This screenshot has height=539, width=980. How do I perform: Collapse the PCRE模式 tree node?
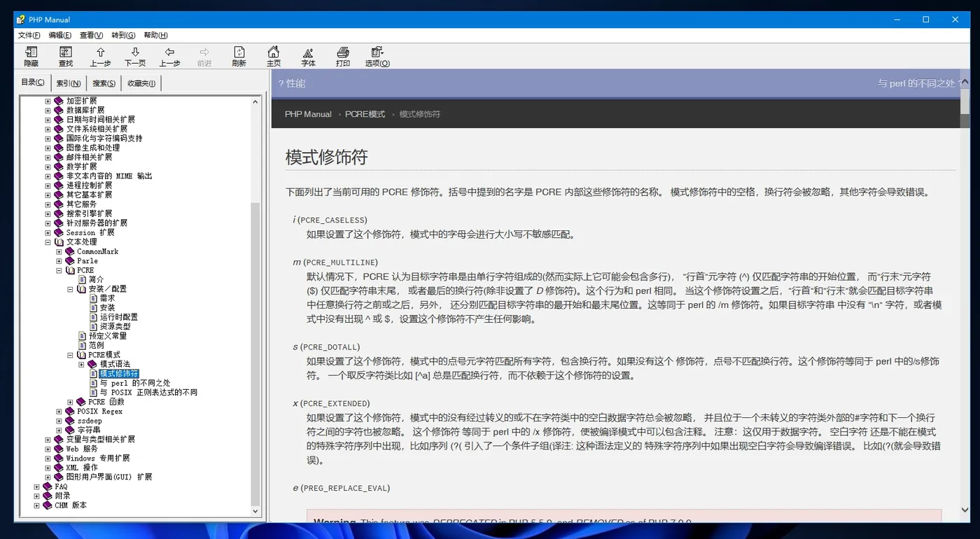(x=71, y=355)
